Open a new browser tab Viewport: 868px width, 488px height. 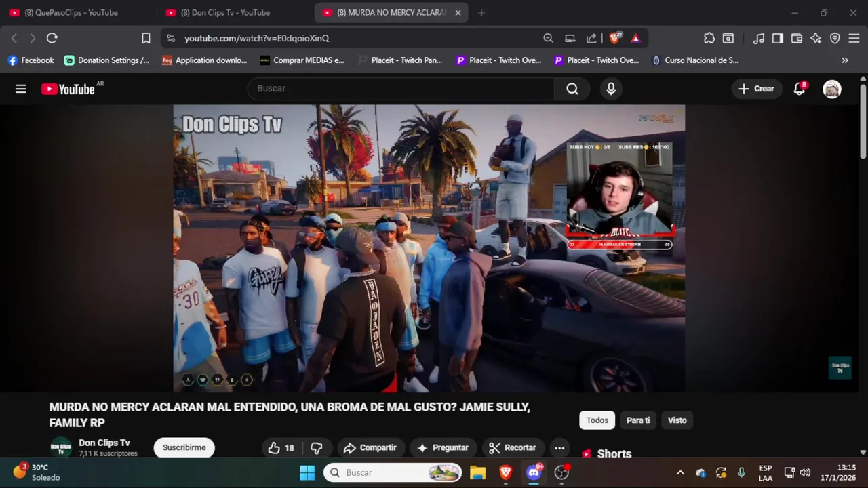click(481, 12)
